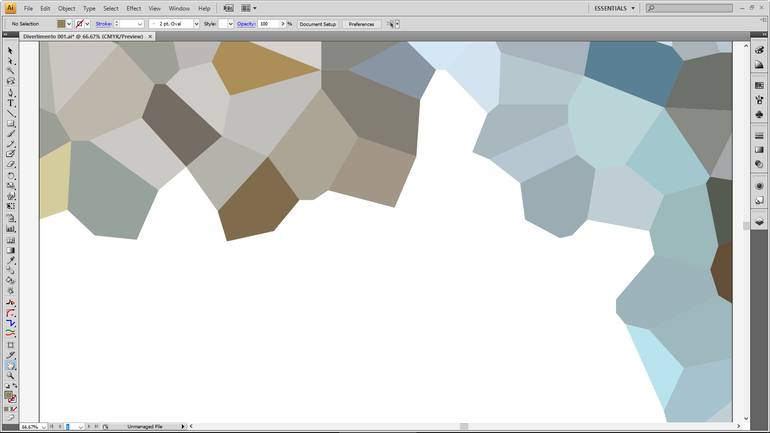
Task: Click the Document Setup button
Action: tap(317, 24)
